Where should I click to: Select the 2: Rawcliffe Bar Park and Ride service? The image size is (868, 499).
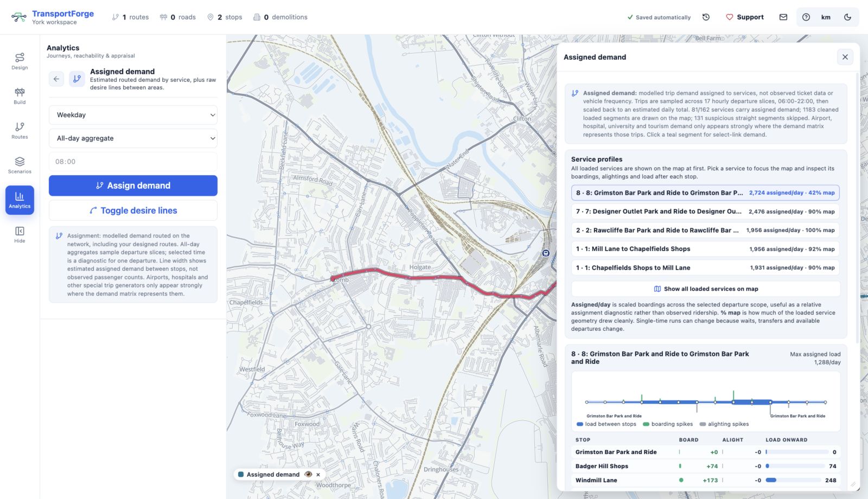tap(705, 230)
